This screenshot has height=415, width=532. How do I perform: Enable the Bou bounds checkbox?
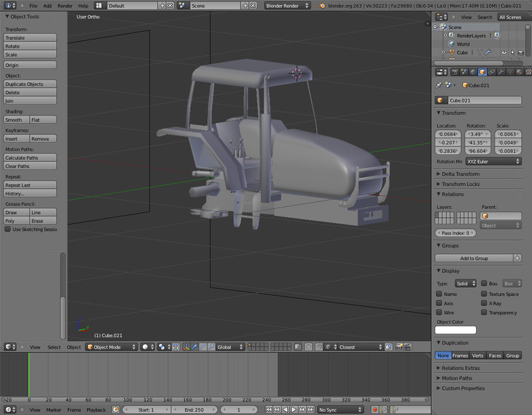[484, 284]
